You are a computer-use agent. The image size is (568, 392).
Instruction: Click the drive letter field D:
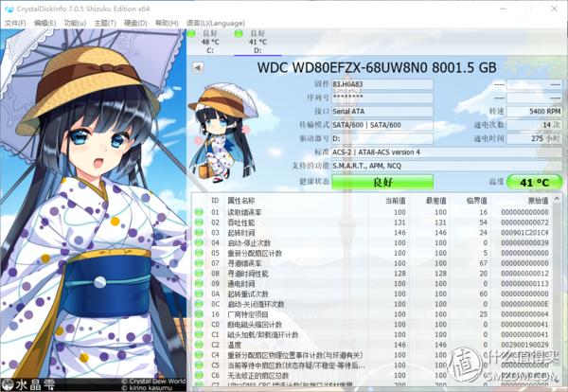point(382,139)
